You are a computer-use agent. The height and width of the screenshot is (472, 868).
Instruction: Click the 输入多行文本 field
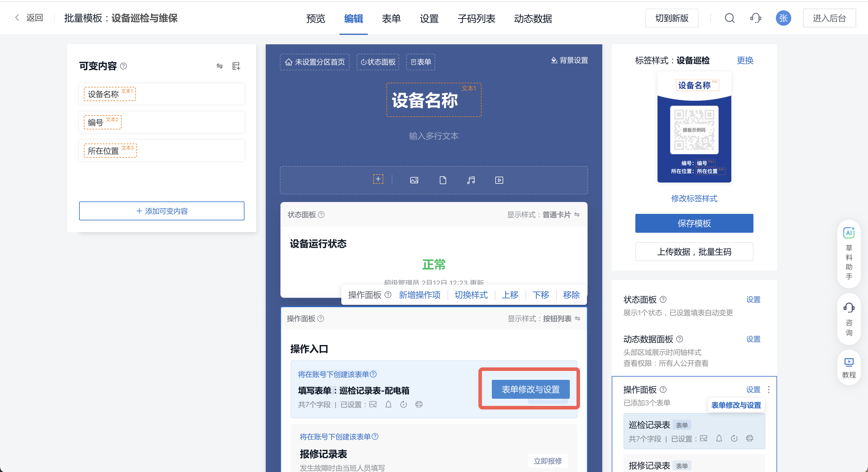tap(434, 136)
